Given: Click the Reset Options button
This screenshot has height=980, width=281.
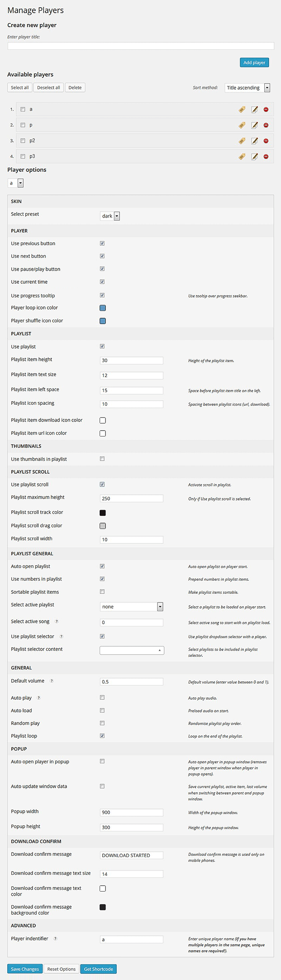Looking at the screenshot, I should click(61, 969).
